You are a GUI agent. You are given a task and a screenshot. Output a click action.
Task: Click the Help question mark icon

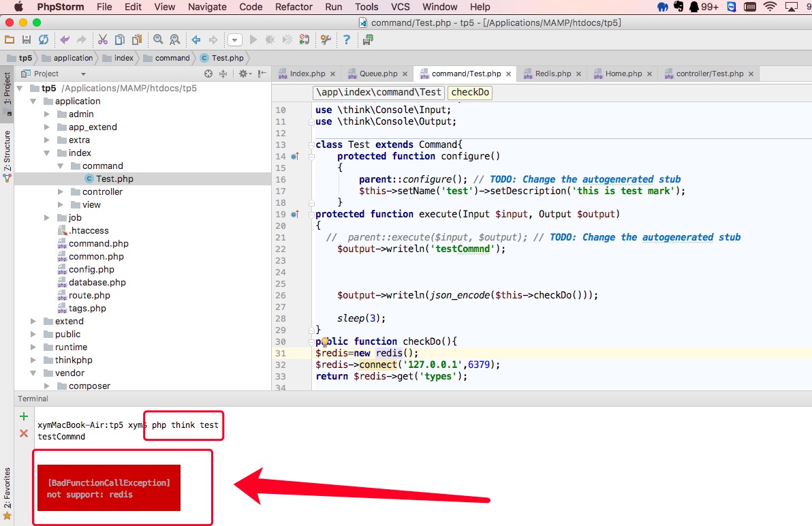click(347, 40)
